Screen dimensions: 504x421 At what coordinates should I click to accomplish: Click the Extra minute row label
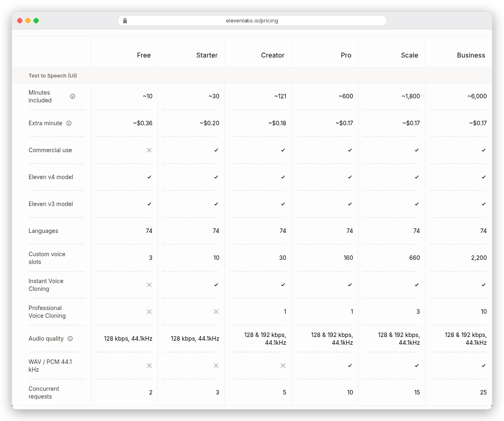[45, 123]
